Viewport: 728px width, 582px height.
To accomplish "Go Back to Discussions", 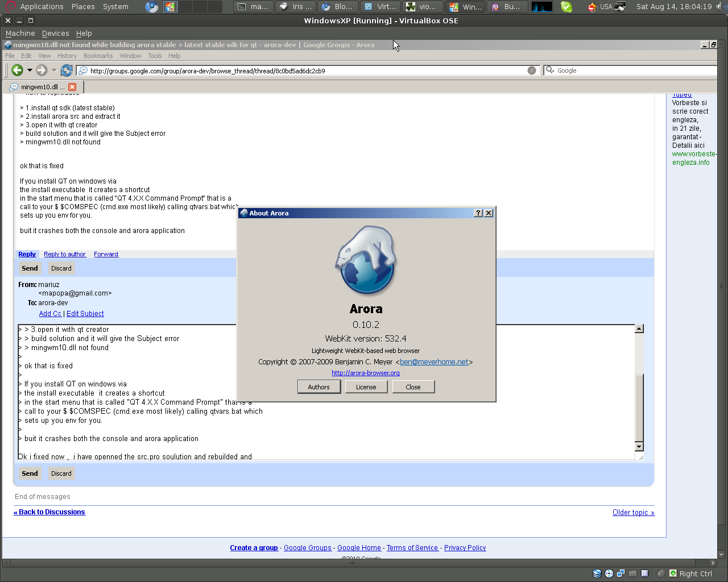I will (49, 512).
